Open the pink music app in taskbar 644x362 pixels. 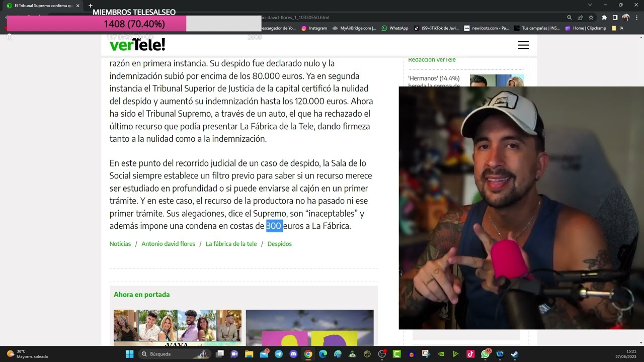click(470, 354)
